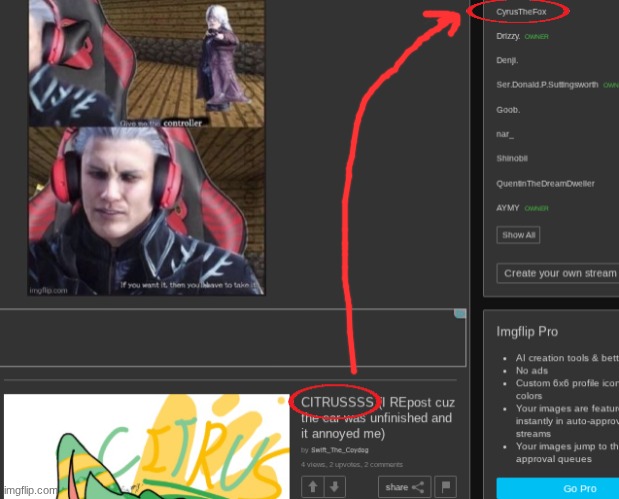Upvote the CITRUSSSS post
Image resolution: width=619 pixels, height=499 pixels.
(x=313, y=487)
